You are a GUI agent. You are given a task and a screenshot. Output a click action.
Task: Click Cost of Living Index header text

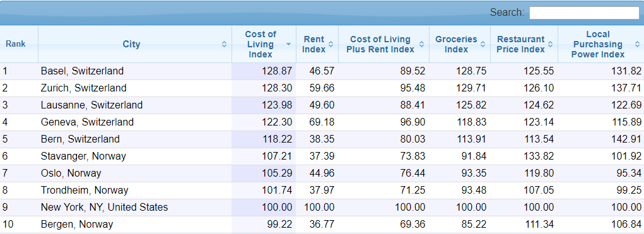(261, 44)
